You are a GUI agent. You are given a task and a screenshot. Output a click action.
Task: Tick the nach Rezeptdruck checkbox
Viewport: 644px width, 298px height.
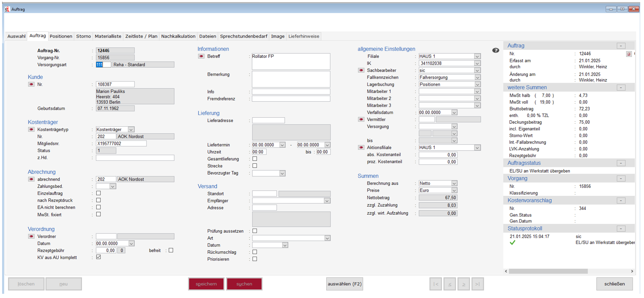[98, 200]
